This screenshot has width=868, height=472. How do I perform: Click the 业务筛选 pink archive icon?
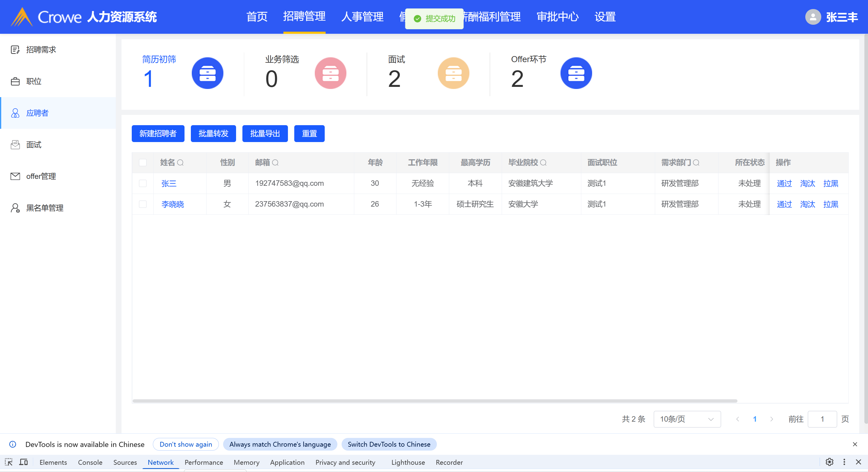[x=330, y=73]
